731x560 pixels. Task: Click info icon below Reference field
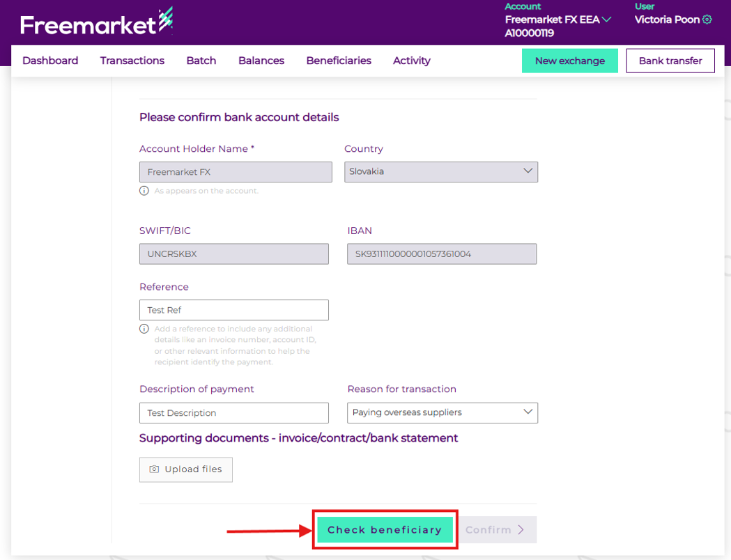144,329
